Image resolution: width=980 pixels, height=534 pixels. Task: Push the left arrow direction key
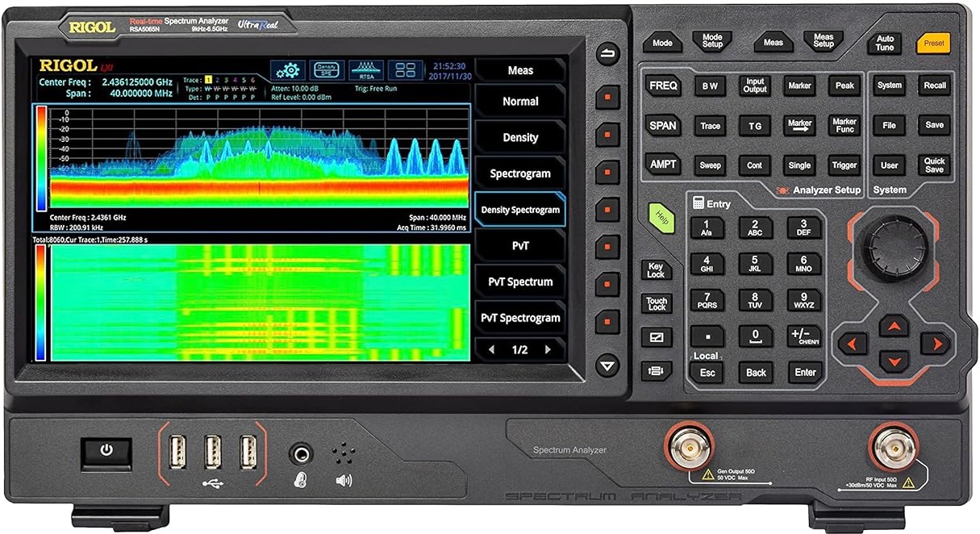pos(852,344)
